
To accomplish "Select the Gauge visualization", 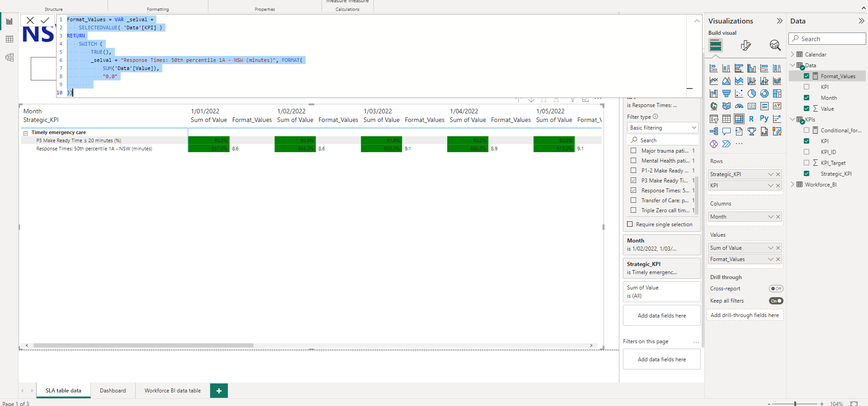I will (739, 106).
